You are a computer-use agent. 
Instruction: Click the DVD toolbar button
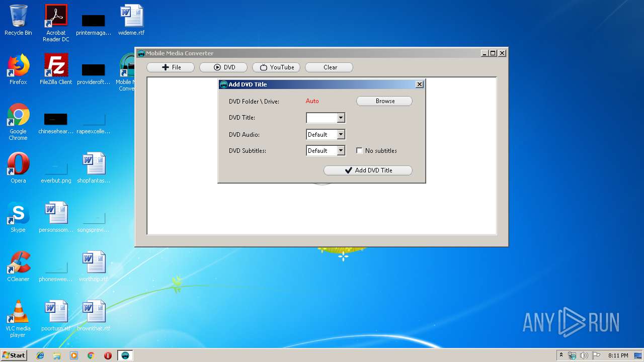tap(223, 67)
